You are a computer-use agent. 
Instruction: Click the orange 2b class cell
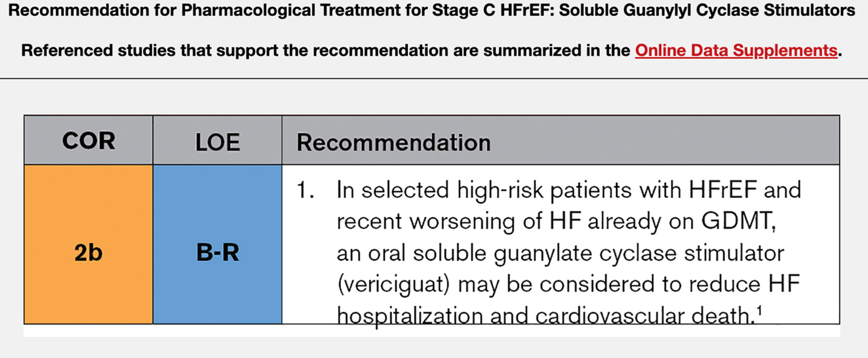click(x=89, y=252)
